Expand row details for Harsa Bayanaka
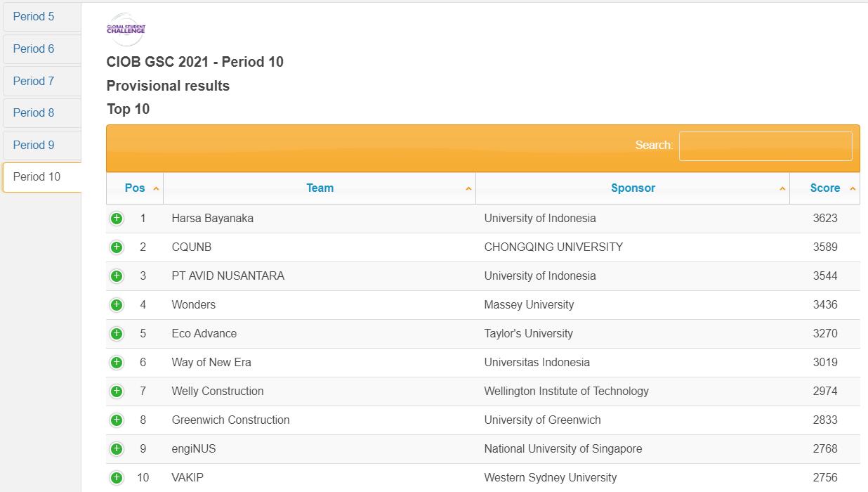868x492 pixels. (x=117, y=219)
